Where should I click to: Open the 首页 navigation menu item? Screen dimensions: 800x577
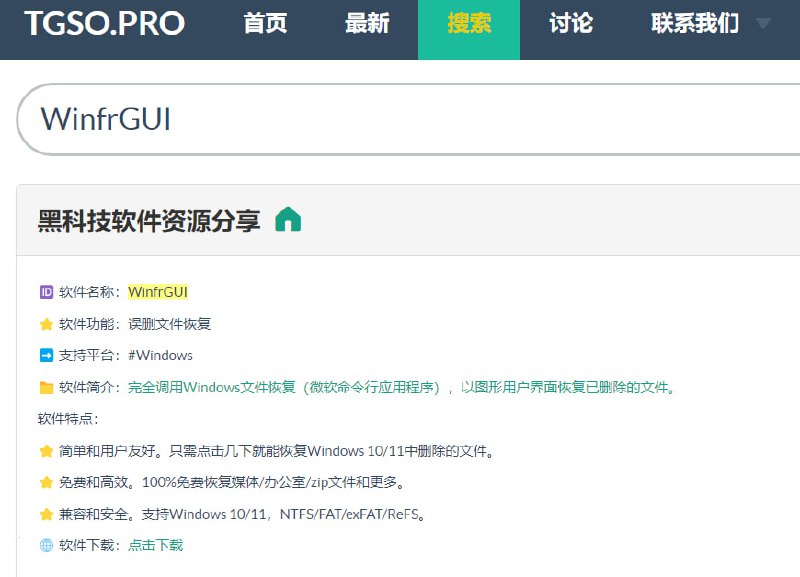[x=265, y=23]
